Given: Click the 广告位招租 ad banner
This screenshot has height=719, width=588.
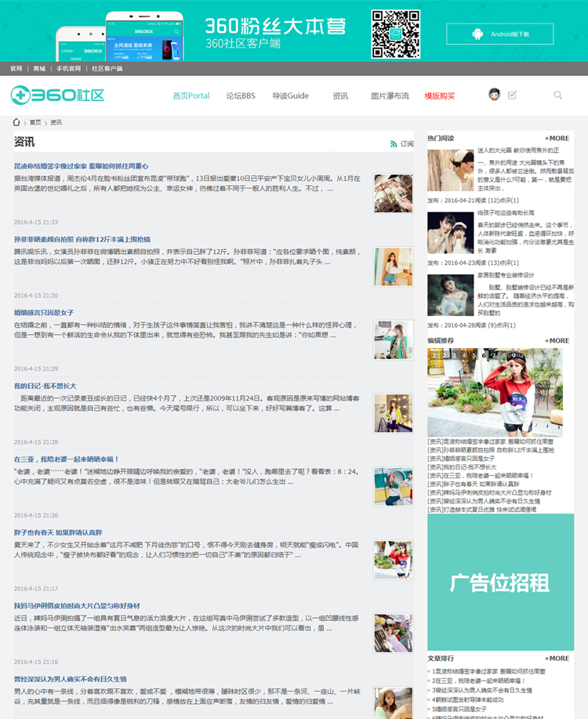Looking at the screenshot, I should pos(500,582).
